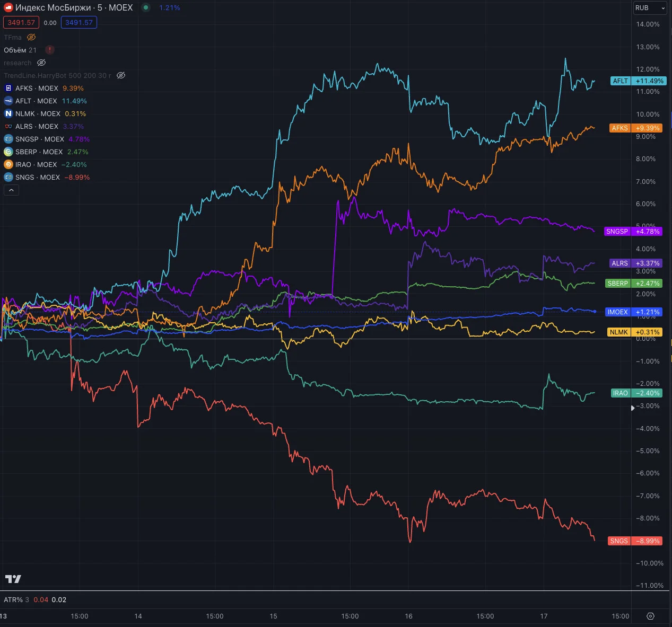Click the 1.21% change value in header
The height and width of the screenshot is (627, 672).
coord(170,7)
